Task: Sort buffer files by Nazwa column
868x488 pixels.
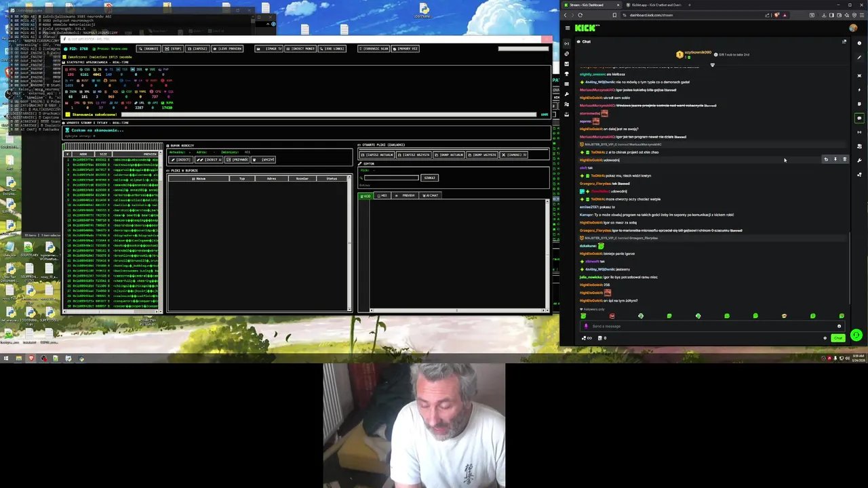Action: pos(199,178)
